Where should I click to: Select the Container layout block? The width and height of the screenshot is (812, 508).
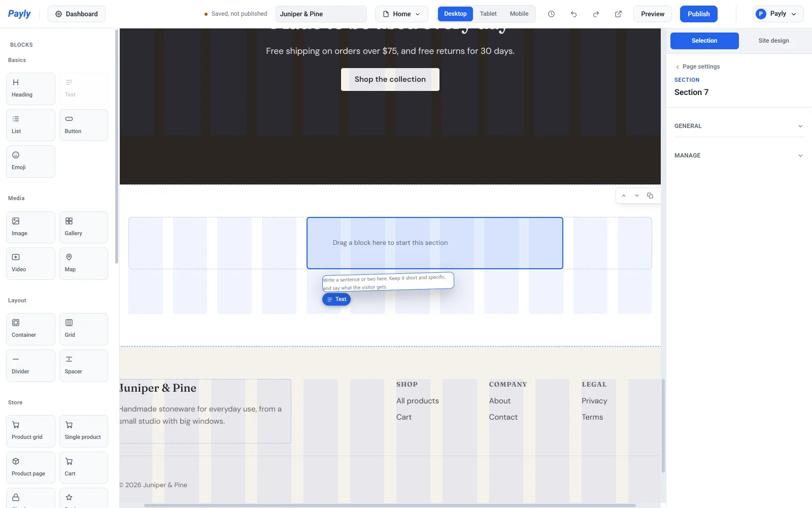tap(30, 329)
